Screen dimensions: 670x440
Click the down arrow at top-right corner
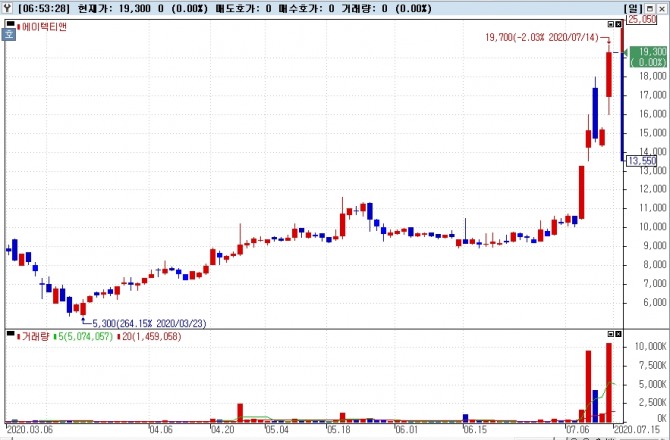(x=662, y=8)
